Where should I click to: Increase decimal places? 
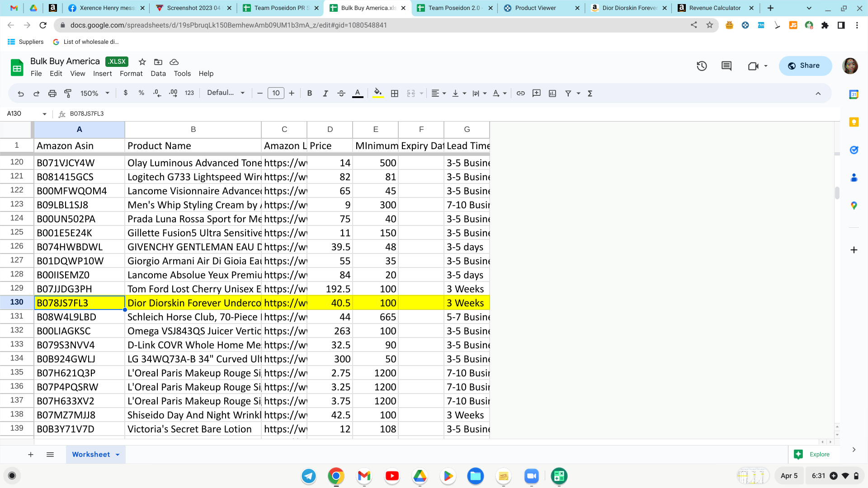(x=173, y=93)
